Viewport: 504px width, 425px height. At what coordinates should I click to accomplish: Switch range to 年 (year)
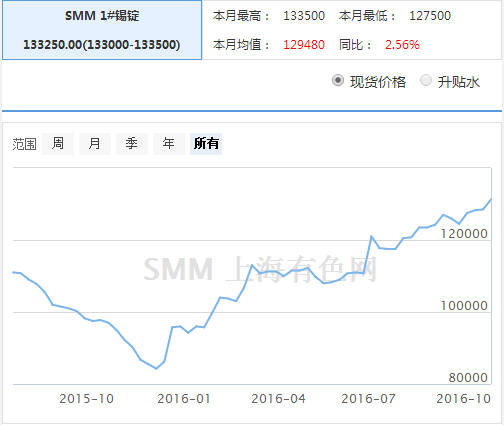169,144
